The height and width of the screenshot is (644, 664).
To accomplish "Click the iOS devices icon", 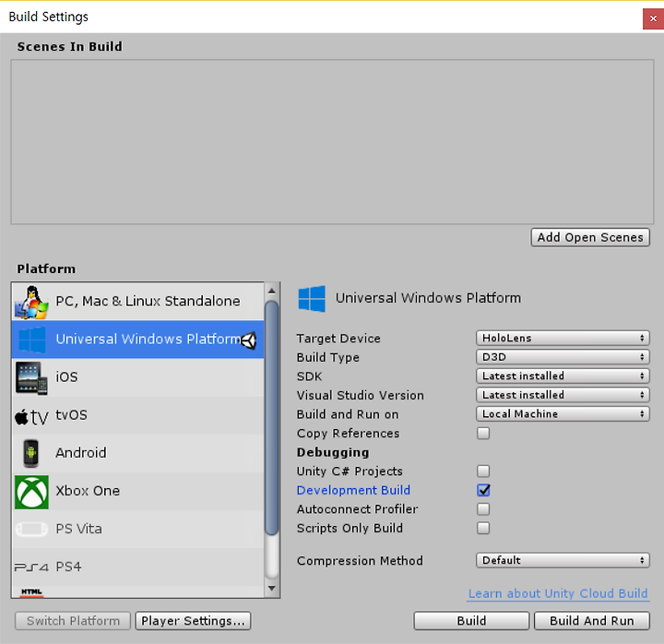I will 31,378.
